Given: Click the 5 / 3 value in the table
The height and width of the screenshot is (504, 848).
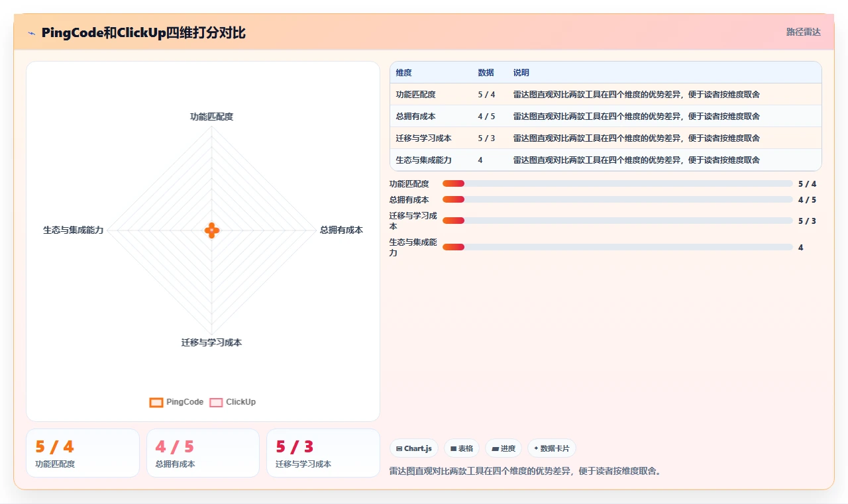Looking at the screenshot, I should [x=486, y=138].
